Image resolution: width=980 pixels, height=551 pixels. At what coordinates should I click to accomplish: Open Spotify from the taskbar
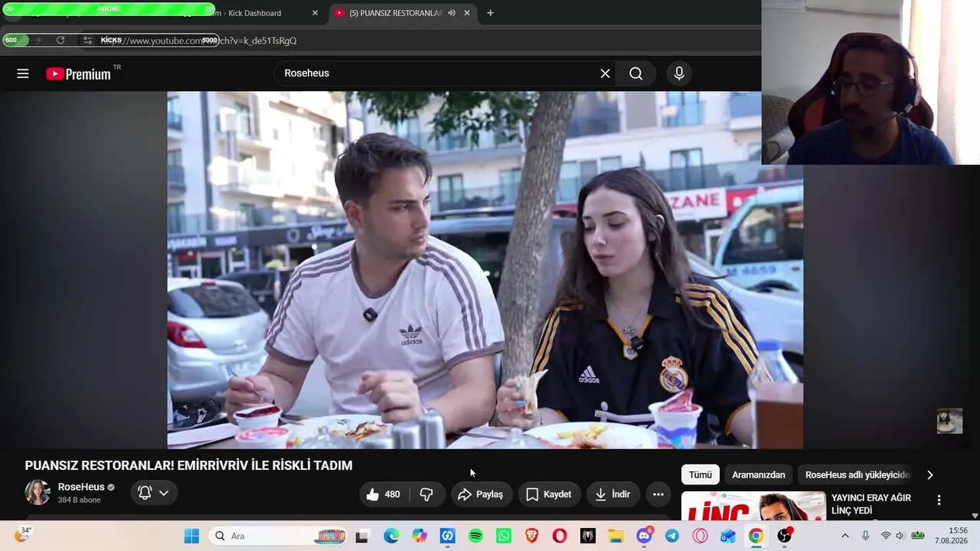pyautogui.click(x=475, y=536)
